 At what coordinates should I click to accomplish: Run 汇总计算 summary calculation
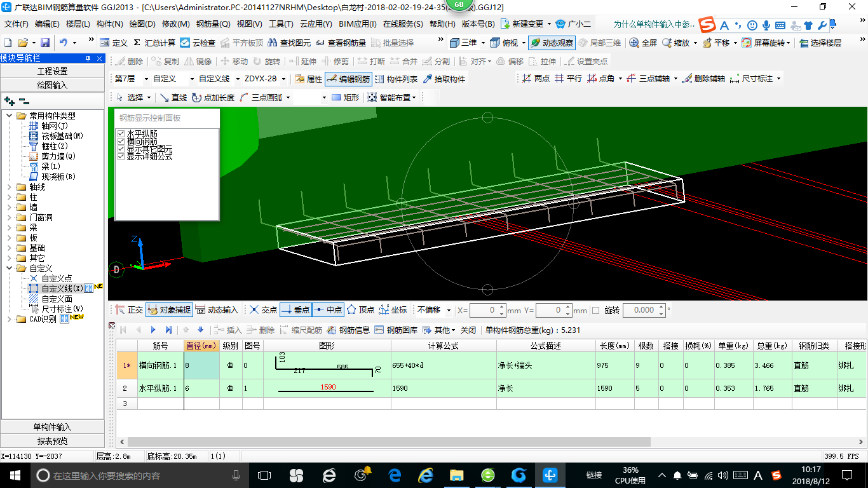pos(154,43)
